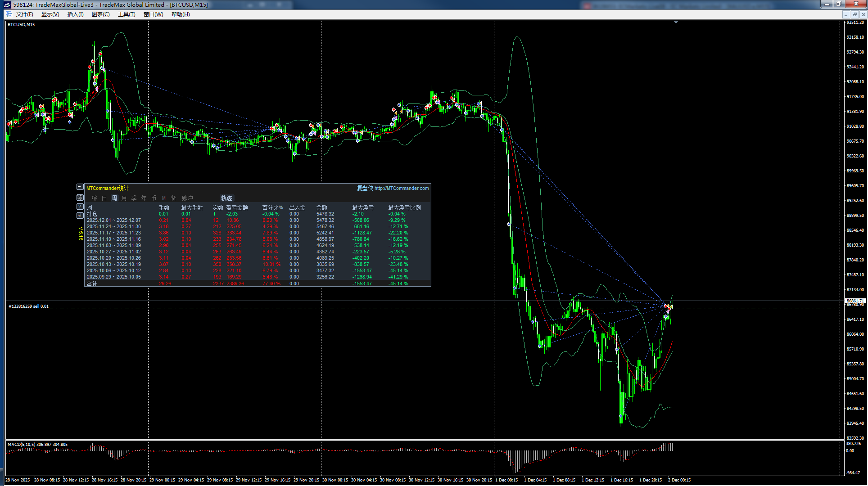Open the 插入(I) insert menu

click(75, 14)
